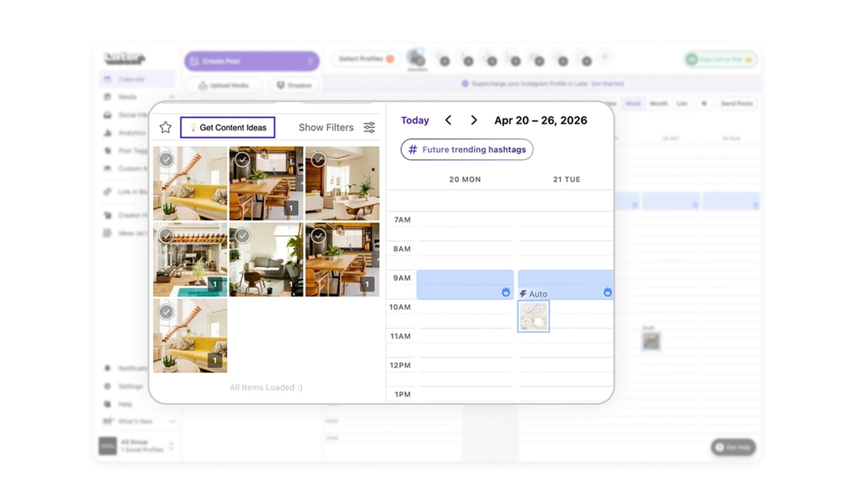Open the pool courtyard photo thumbnail

(190, 259)
